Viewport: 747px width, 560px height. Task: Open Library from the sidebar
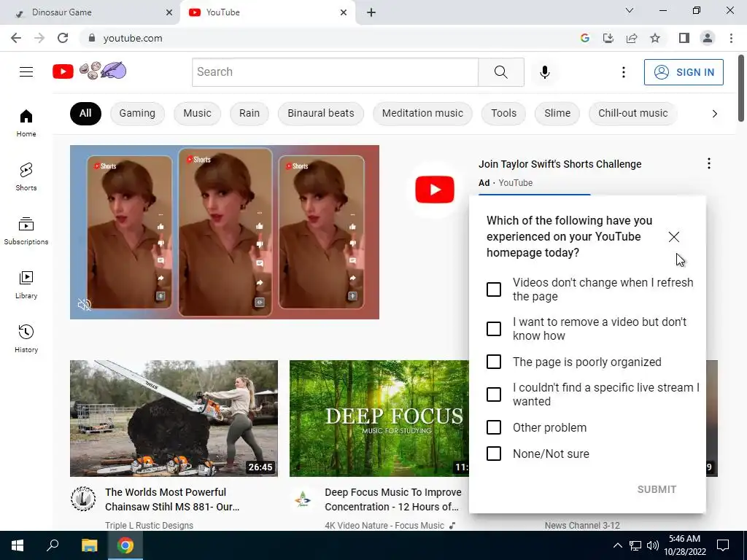26,285
